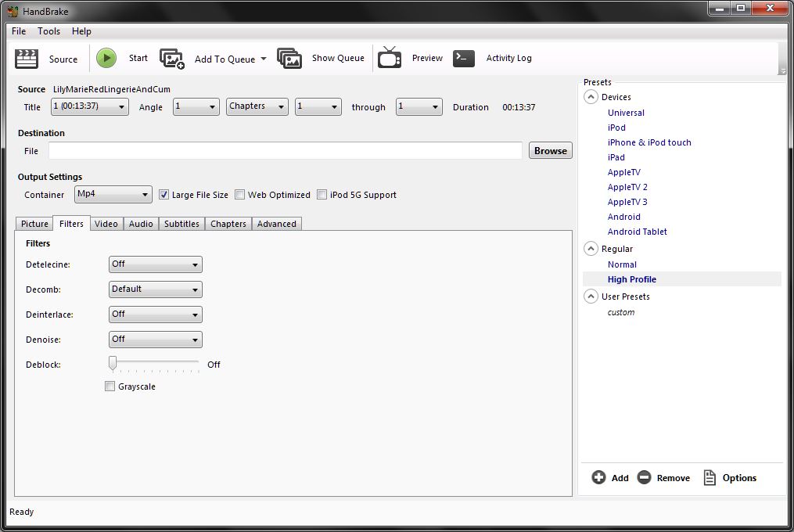This screenshot has height=532, width=794.
Task: Open the start chapter dropdown
Action: (x=318, y=107)
